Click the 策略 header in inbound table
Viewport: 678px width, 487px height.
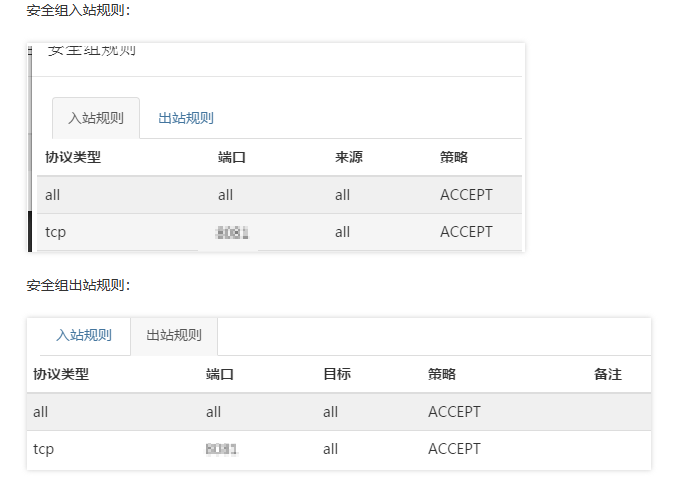click(454, 157)
